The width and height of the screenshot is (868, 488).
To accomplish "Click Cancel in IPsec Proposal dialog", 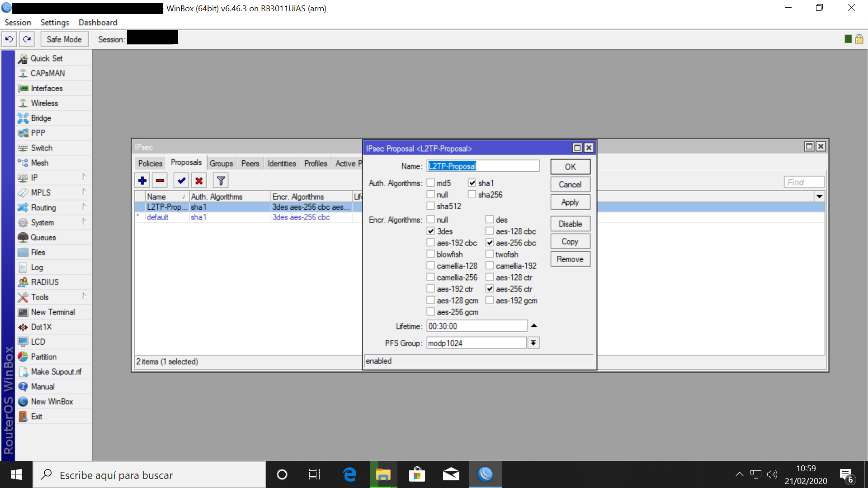I will pos(570,184).
